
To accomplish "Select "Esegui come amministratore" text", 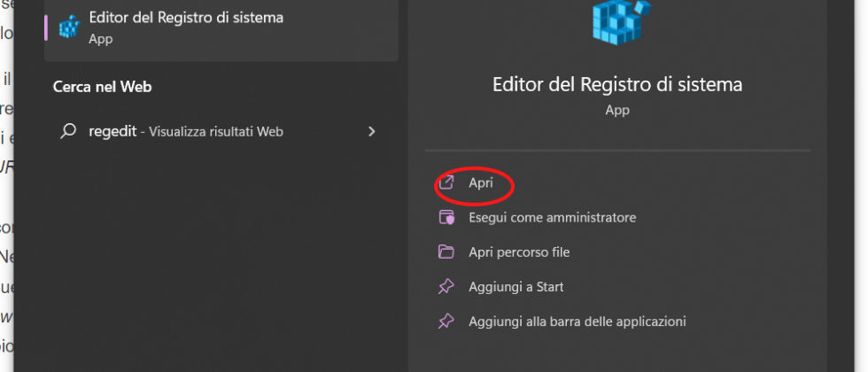I will click(x=552, y=217).
